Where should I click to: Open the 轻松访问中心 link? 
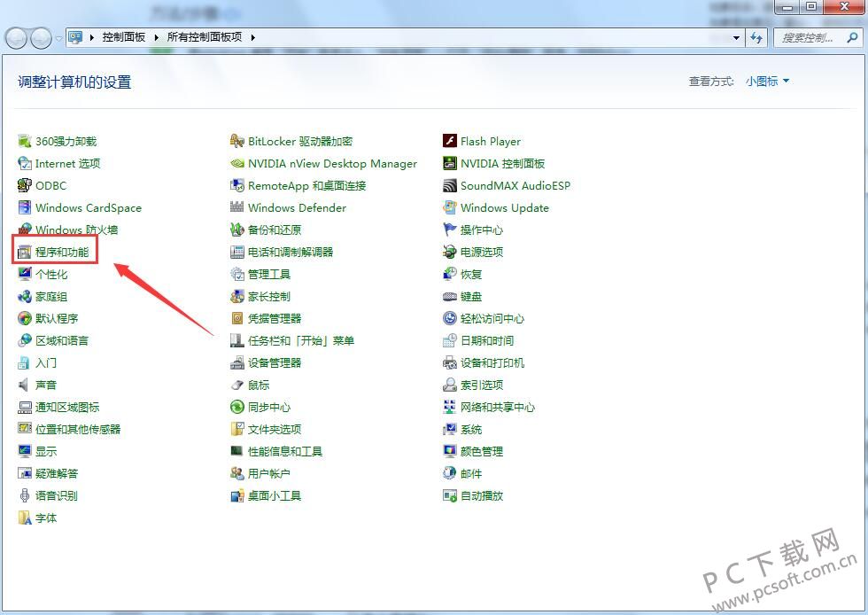(x=492, y=319)
